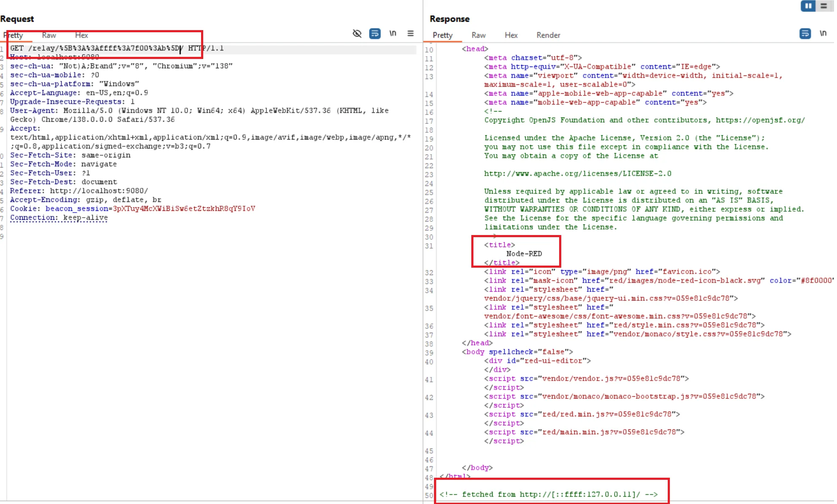Switch Response view to Hex tab
The width and height of the screenshot is (837, 504).
coord(511,35)
